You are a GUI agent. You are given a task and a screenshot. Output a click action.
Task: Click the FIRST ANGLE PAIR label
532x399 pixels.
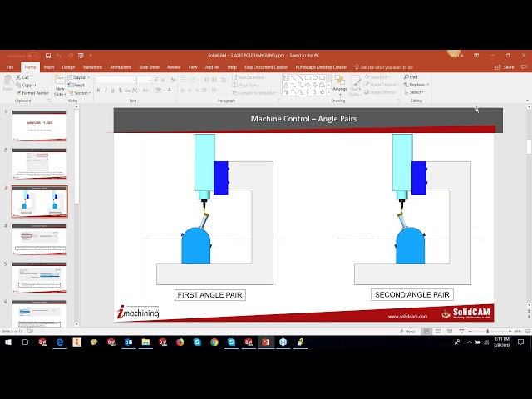[210, 295]
